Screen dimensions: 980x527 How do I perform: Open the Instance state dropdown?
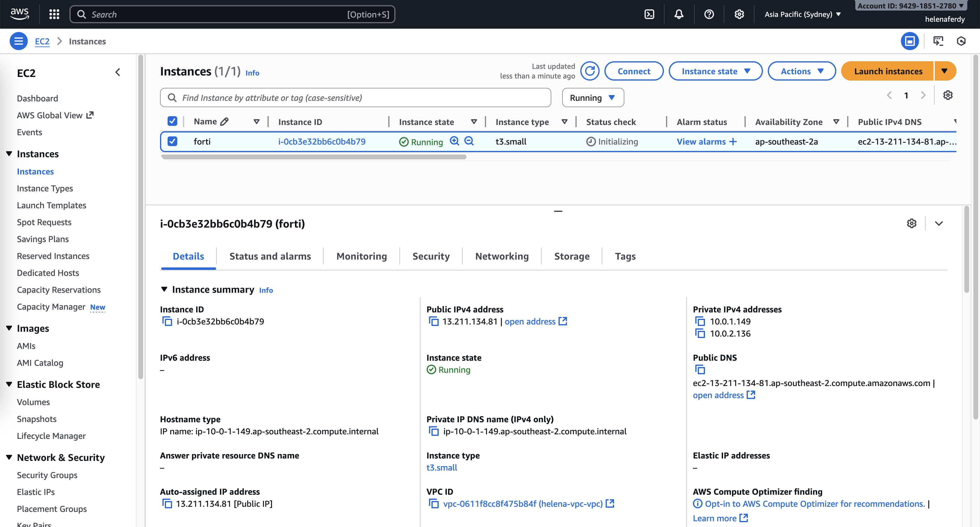click(715, 71)
